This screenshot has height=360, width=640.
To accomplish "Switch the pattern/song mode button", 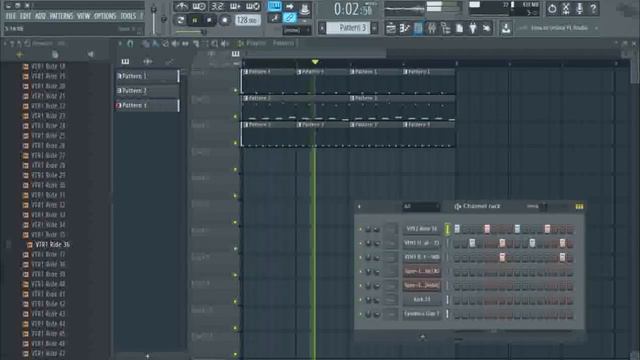I will (x=180, y=20).
